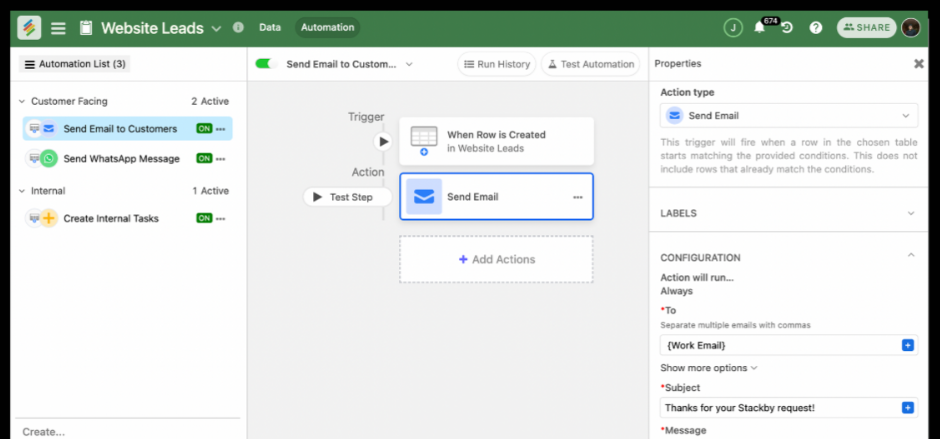Click the '1 Active' count text
Screen dimensions: 940x439
(210, 191)
